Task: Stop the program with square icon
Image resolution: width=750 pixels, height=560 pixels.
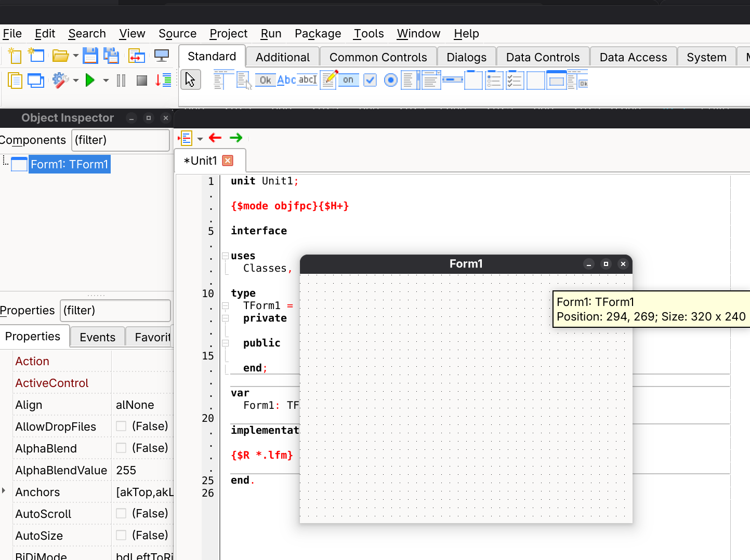Action: click(141, 81)
